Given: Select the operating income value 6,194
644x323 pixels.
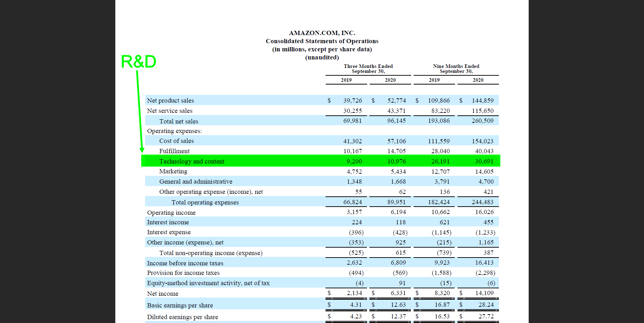Looking at the screenshot, I should [398, 212].
